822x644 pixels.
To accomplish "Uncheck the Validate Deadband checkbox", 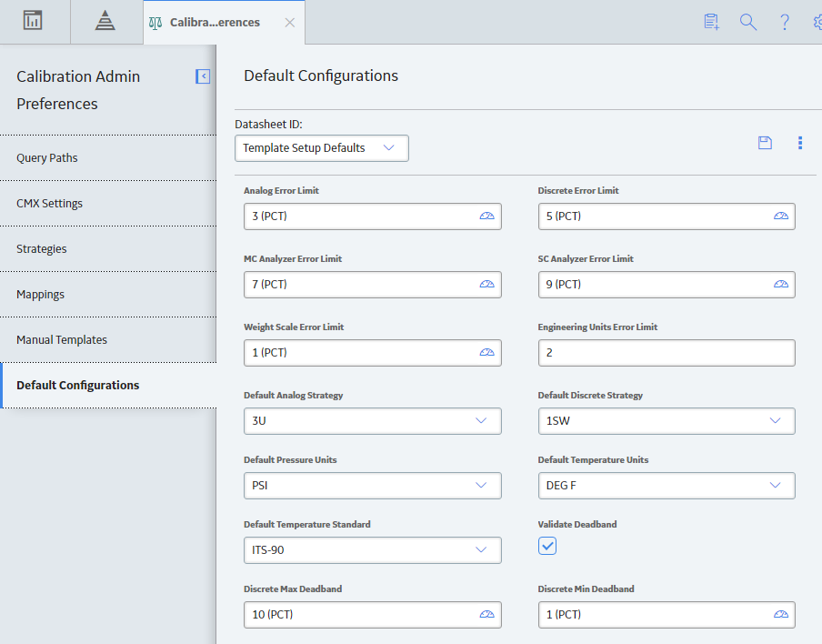I will point(547,546).
